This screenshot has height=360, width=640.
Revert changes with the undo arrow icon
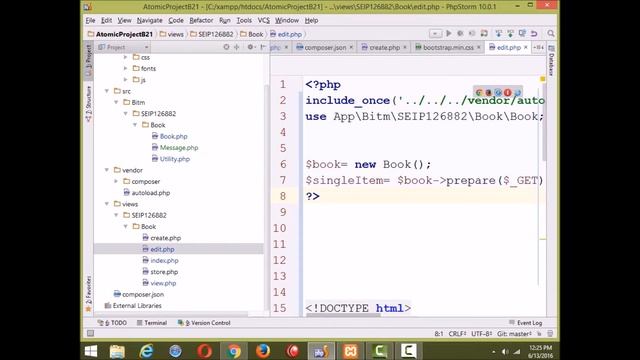534,33
